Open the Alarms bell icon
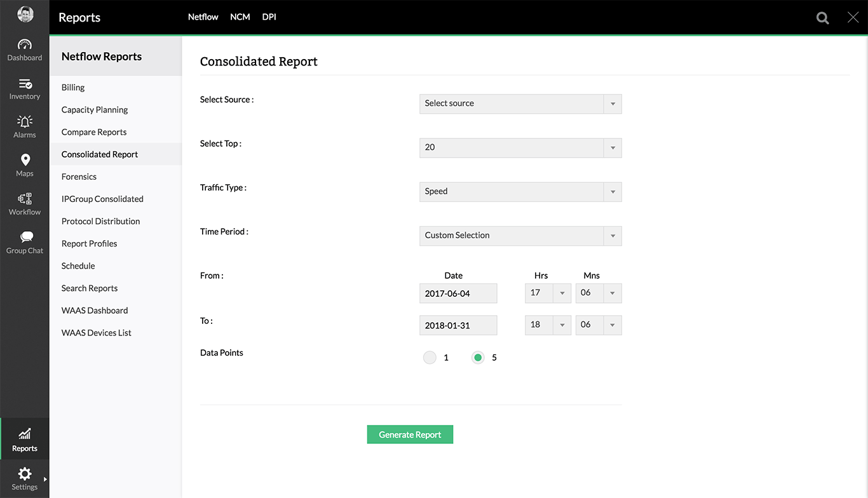Viewport: 868px width, 498px height. pos(25,122)
